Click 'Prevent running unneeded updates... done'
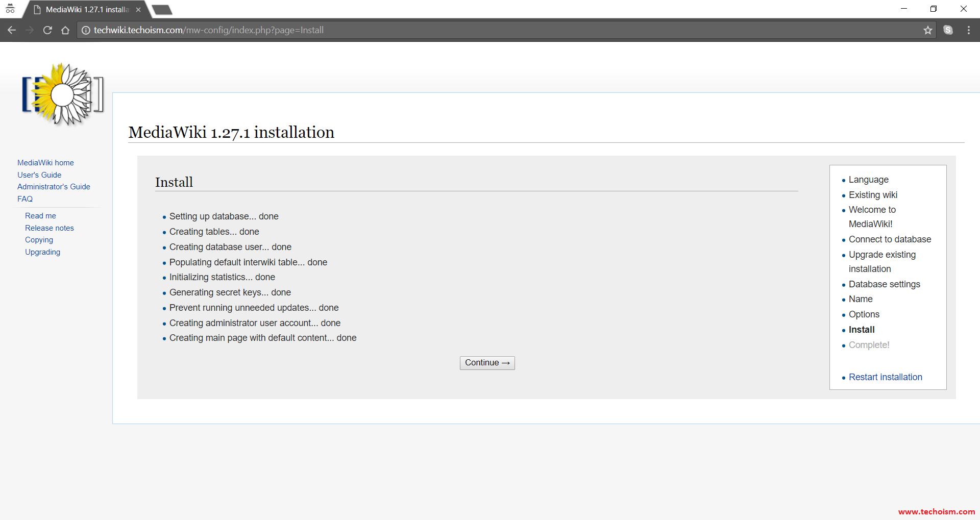 pyautogui.click(x=254, y=308)
